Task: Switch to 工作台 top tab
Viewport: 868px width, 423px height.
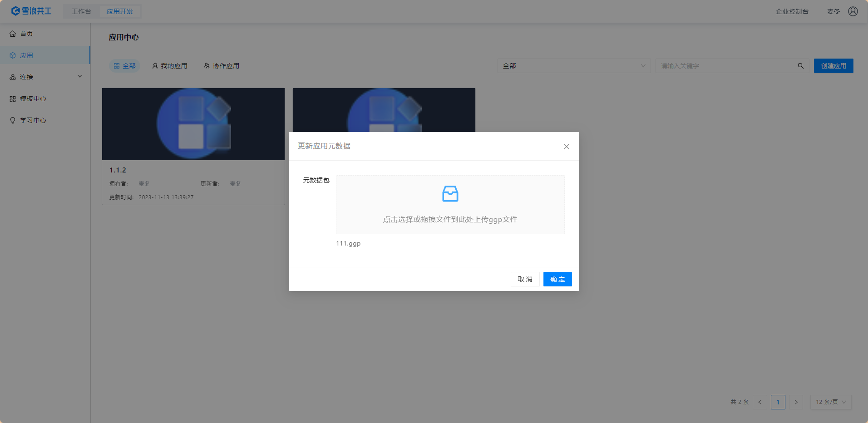Action: [x=81, y=11]
